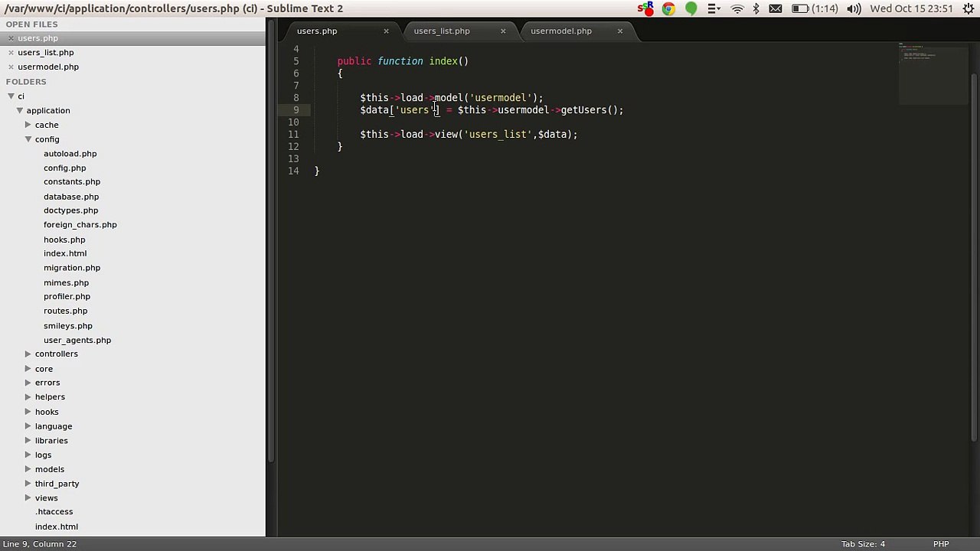Expand the logs folder
This screenshot has height=551, width=980.
tap(28, 455)
